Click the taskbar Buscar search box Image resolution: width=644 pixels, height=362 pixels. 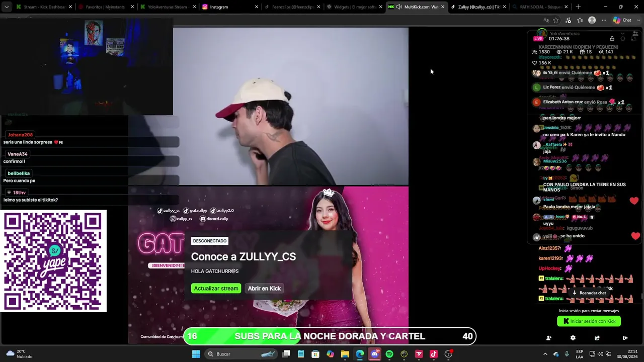pos(242,354)
